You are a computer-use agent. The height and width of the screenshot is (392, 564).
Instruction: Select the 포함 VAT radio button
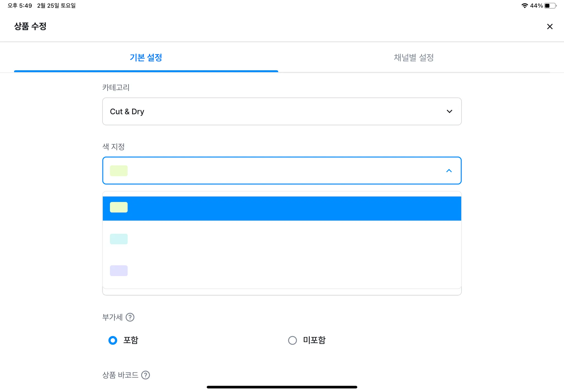click(x=113, y=340)
